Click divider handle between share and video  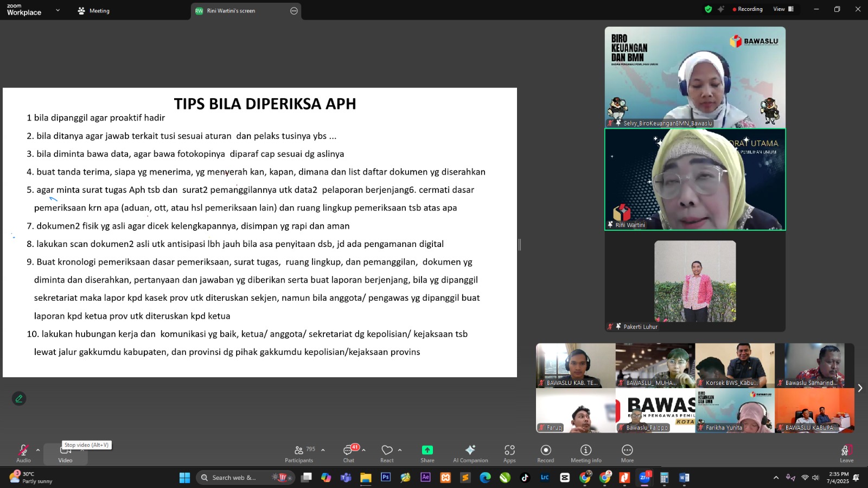(x=520, y=245)
